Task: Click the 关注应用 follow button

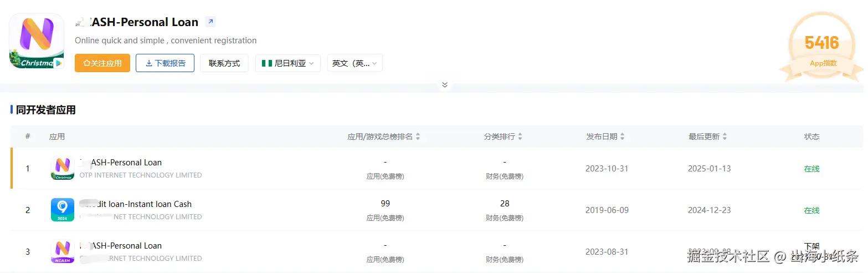Action: pos(102,63)
